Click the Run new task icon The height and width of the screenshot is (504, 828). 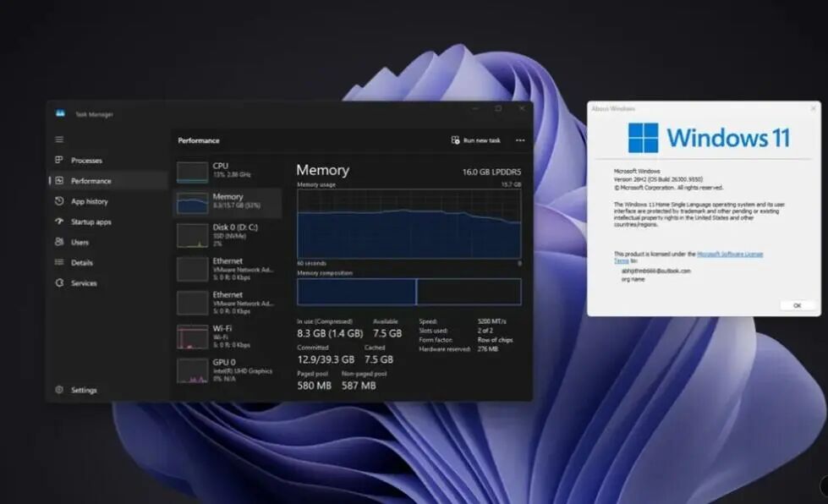tap(455, 140)
